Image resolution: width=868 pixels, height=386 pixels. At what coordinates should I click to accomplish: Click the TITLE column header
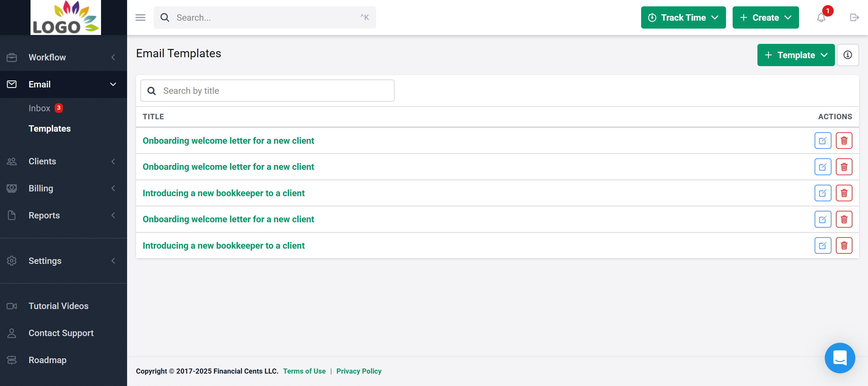153,117
